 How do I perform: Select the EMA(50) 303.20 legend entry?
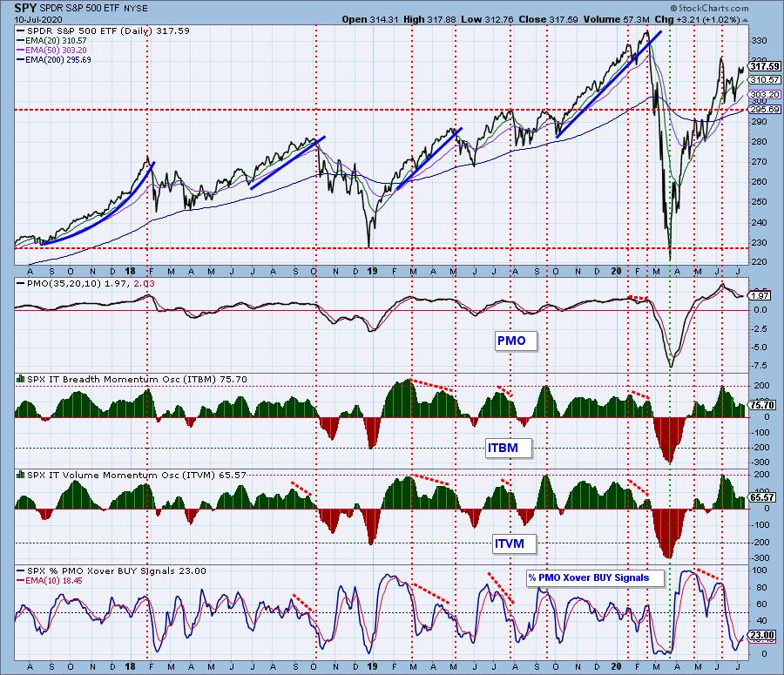click(x=51, y=50)
